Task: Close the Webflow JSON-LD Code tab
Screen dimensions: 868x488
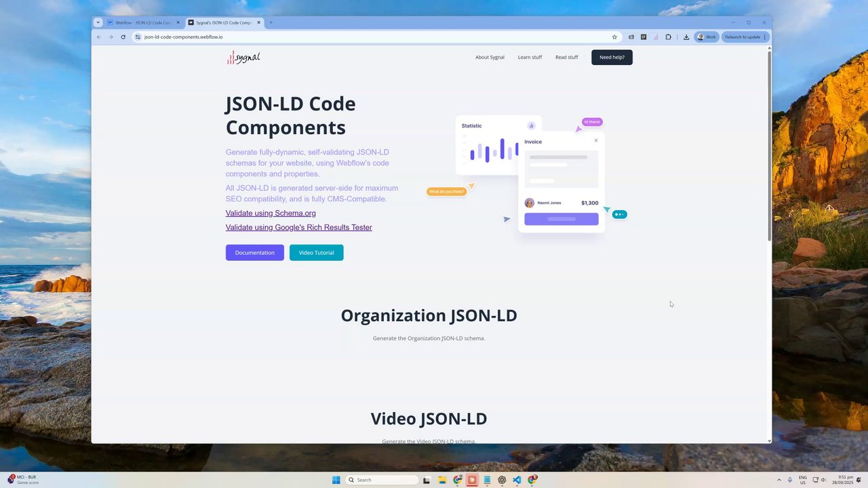Action: [x=178, y=22]
